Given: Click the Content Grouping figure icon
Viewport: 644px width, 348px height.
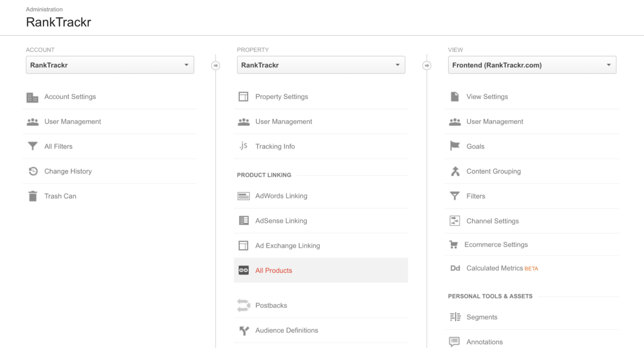Looking at the screenshot, I should coord(455,171).
